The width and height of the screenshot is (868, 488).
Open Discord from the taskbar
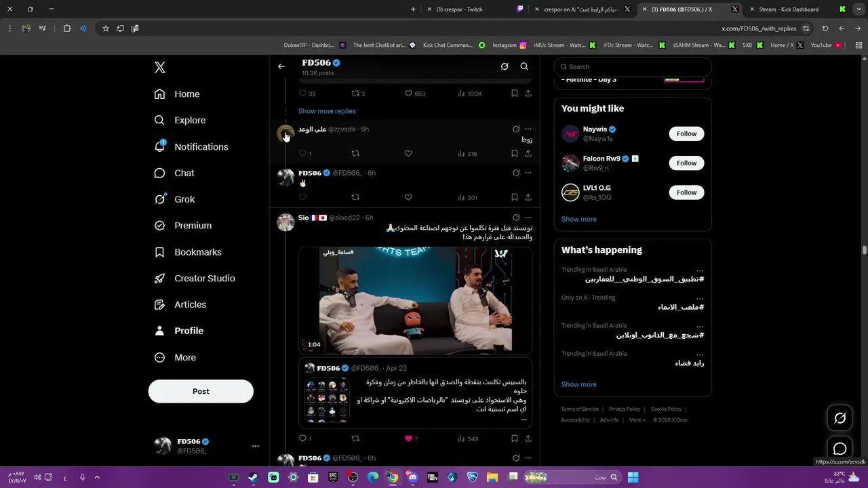(x=412, y=477)
